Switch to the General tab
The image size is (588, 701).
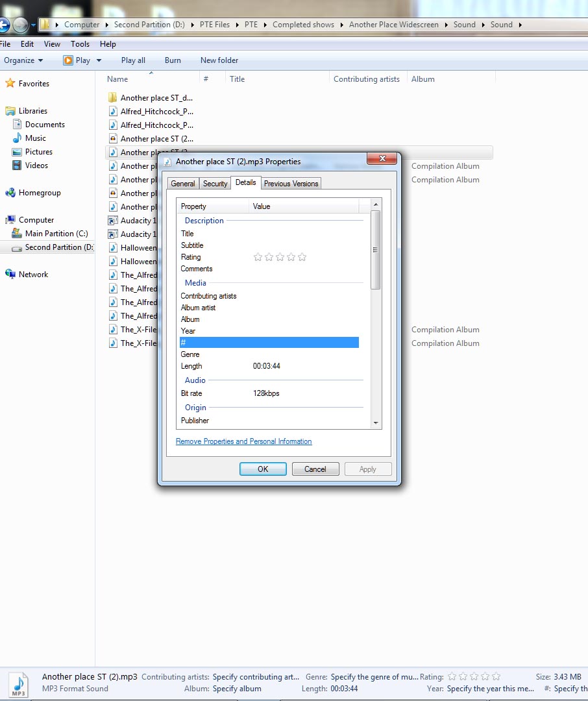pyautogui.click(x=182, y=184)
